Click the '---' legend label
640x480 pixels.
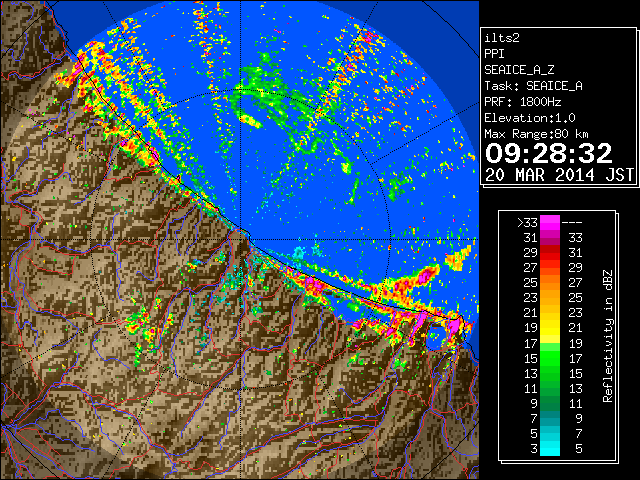pos(572,223)
